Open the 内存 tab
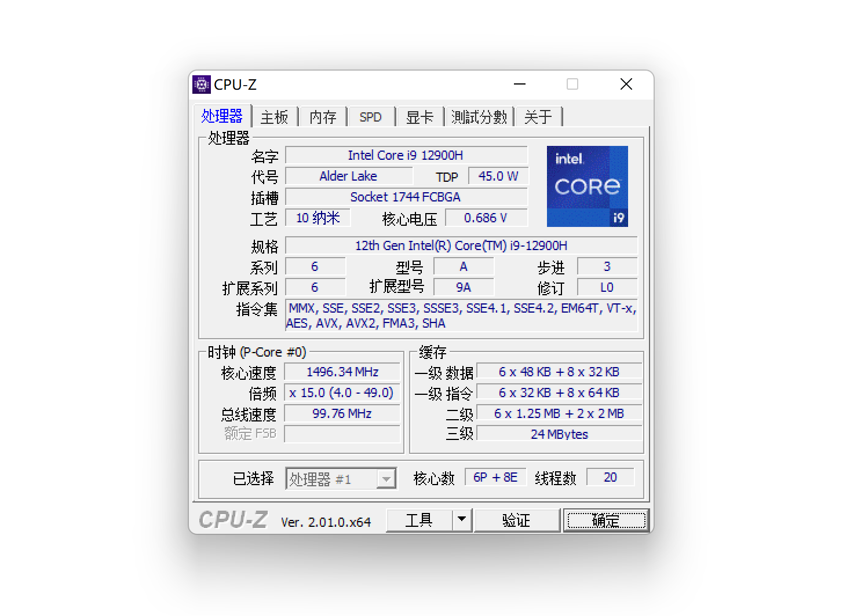 click(x=323, y=117)
